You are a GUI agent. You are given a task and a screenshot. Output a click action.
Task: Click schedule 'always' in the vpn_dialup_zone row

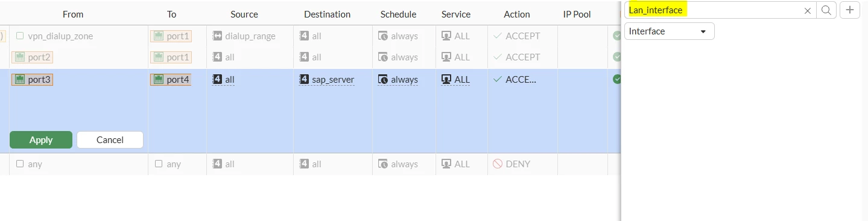[x=398, y=36]
